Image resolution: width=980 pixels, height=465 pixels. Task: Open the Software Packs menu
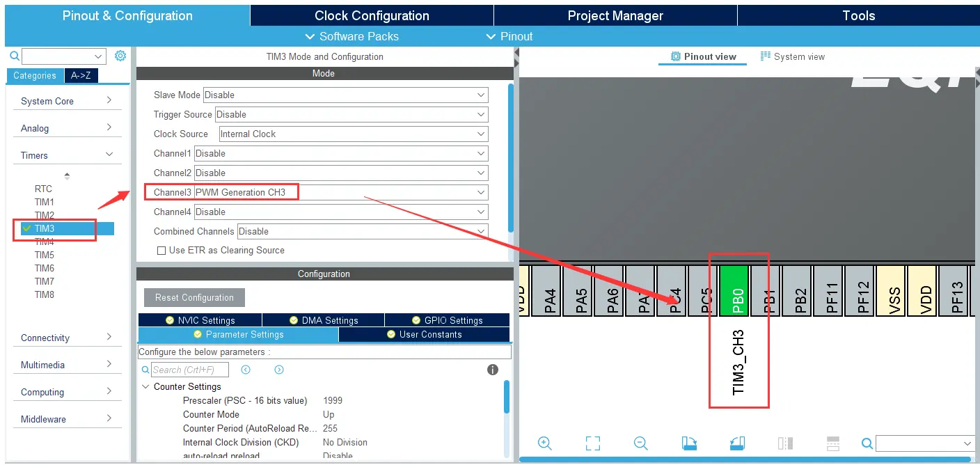[x=352, y=36]
